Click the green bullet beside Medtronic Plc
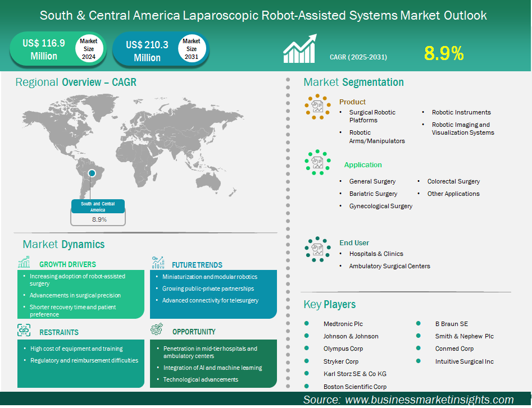 coord(307,324)
